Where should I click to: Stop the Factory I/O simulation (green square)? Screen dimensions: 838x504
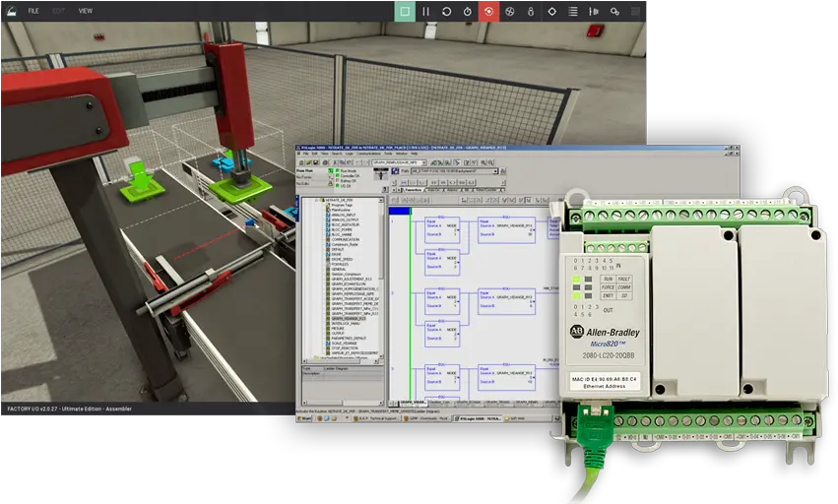405,11
